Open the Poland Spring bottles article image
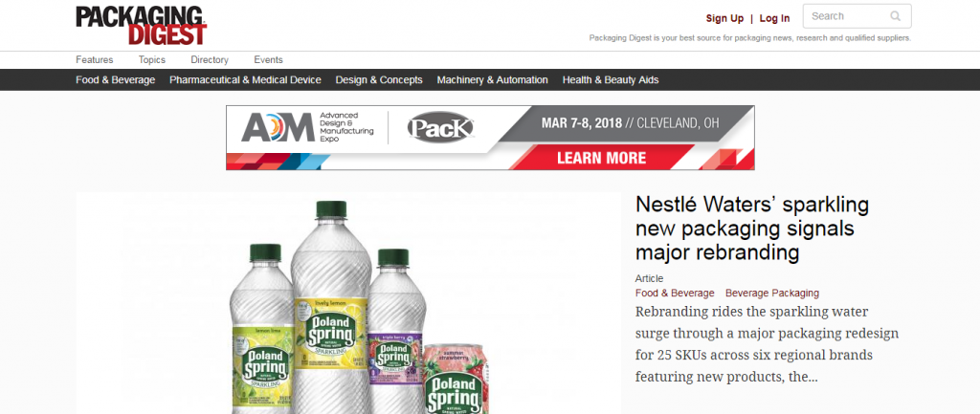980x414 pixels. tap(348, 303)
